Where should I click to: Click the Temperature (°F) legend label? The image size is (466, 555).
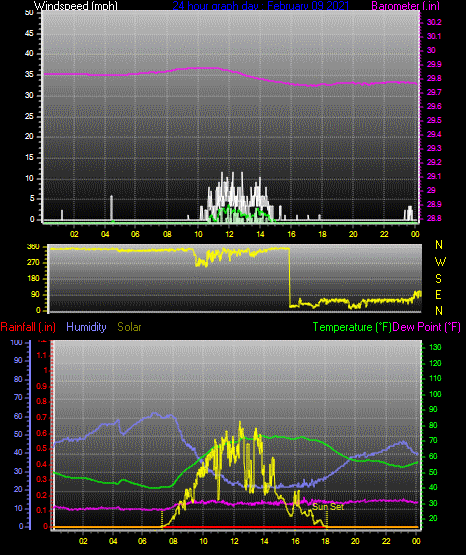[352, 327]
